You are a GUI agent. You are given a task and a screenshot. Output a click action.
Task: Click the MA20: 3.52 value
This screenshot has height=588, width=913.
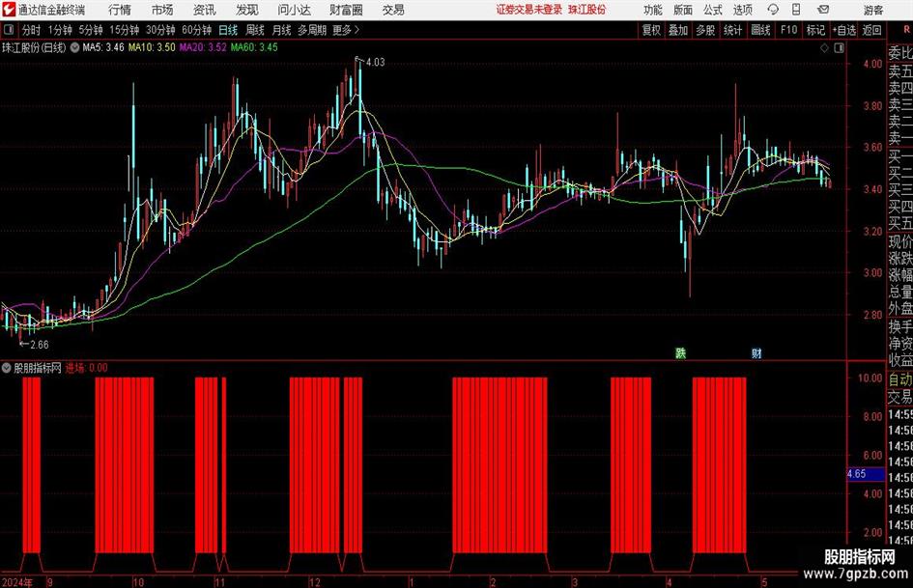click(x=203, y=47)
